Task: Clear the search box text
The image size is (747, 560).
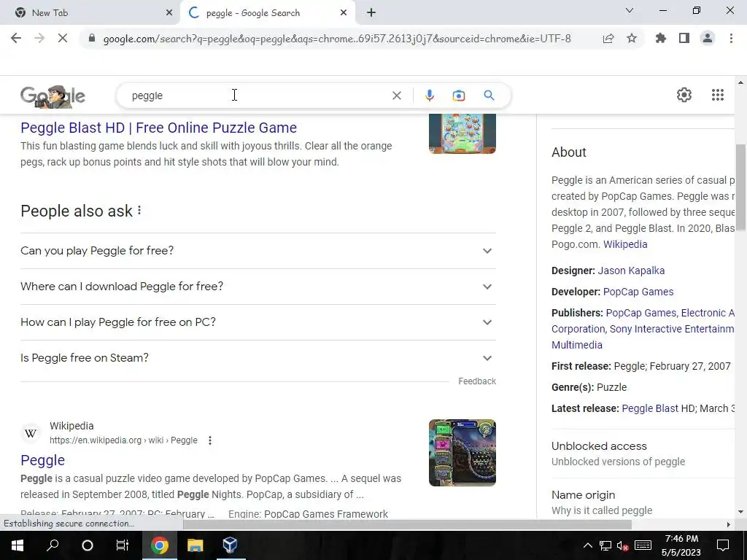Action: 396,96
